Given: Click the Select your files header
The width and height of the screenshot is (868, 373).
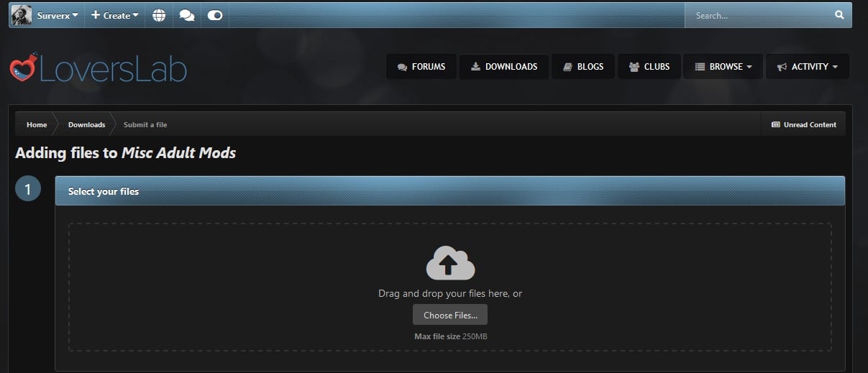Looking at the screenshot, I should pos(450,191).
